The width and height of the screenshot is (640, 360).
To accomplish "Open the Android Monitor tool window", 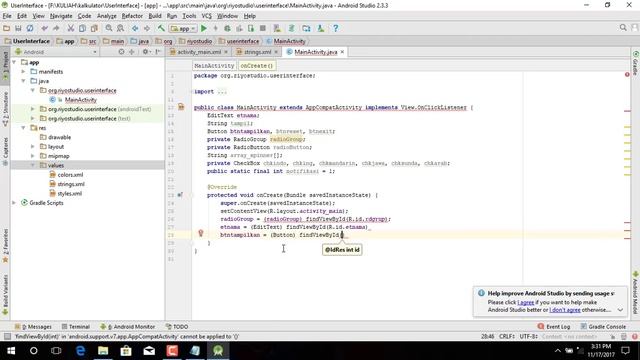I will click(128, 327).
